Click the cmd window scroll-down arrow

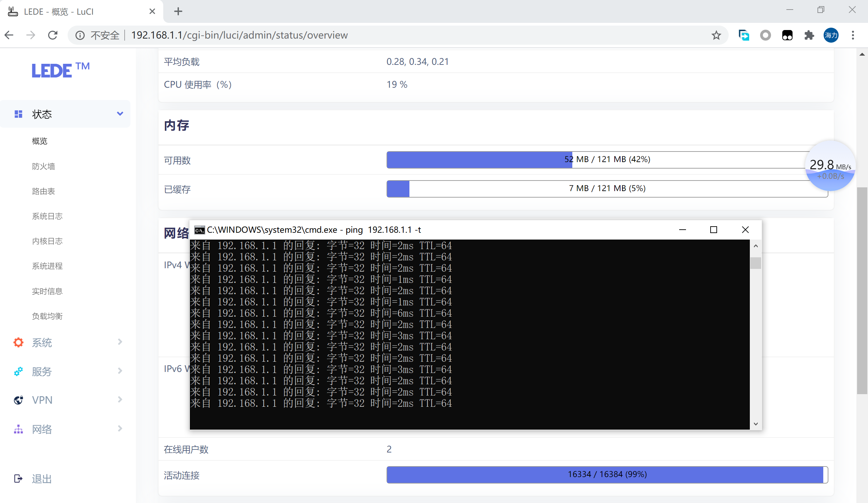[756, 424]
